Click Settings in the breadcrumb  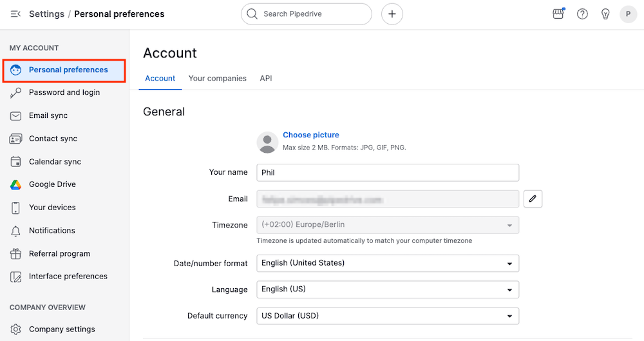point(46,14)
